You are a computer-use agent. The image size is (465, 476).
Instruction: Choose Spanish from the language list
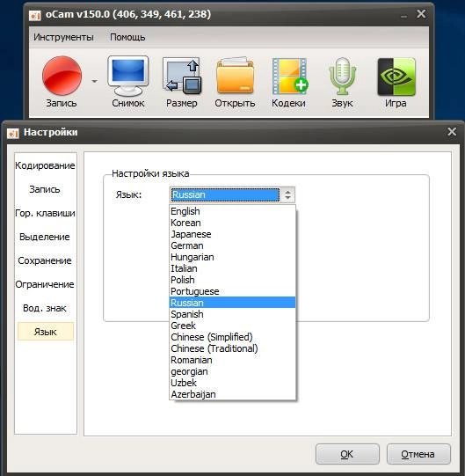pyautogui.click(x=232, y=314)
